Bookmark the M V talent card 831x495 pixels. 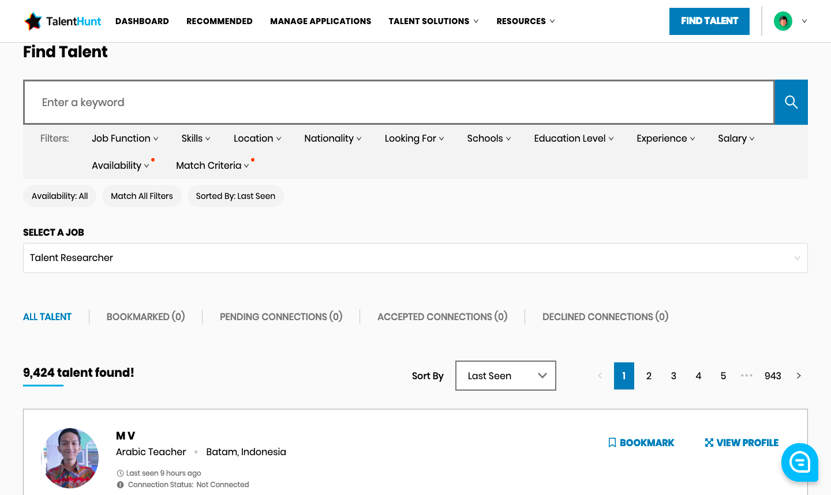tap(641, 443)
